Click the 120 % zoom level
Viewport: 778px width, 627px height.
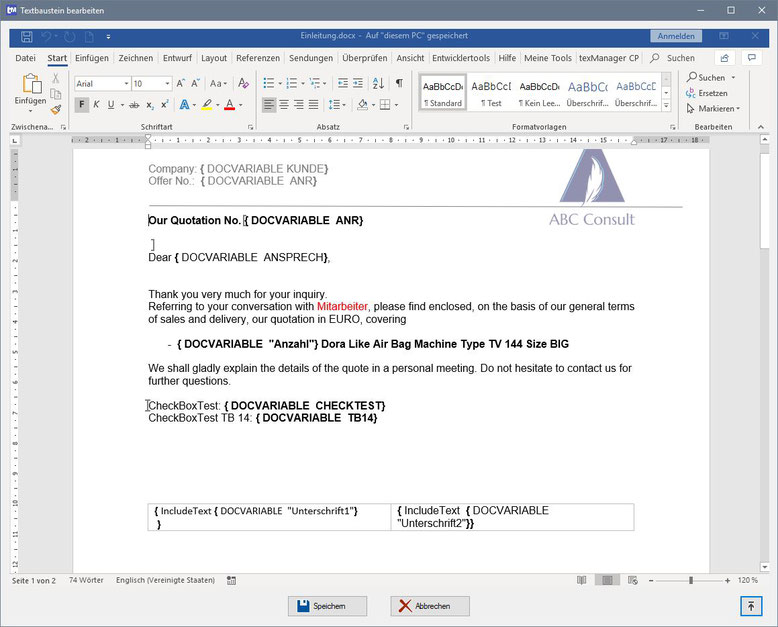[x=748, y=580]
